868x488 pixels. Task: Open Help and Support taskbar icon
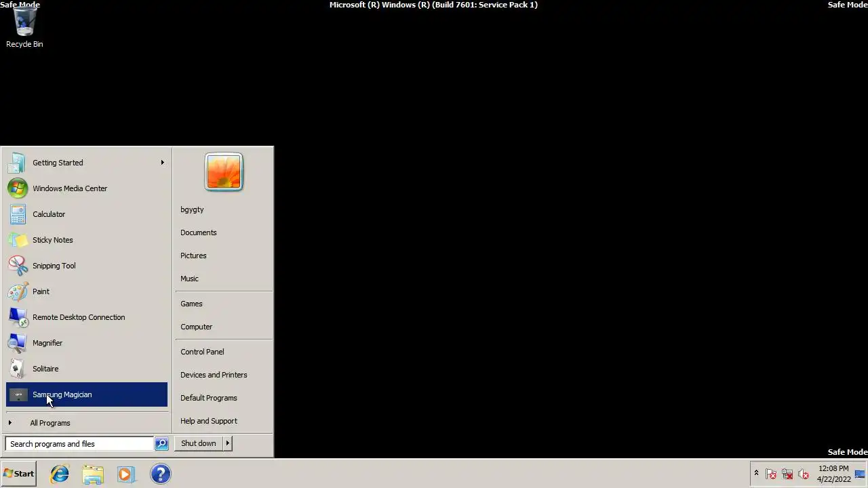[x=160, y=474]
